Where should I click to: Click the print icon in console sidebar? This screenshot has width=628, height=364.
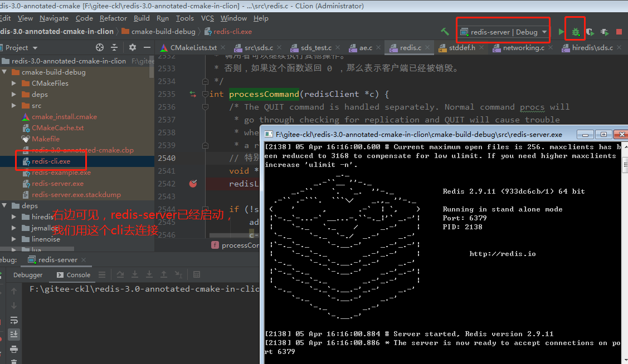pos(14,349)
